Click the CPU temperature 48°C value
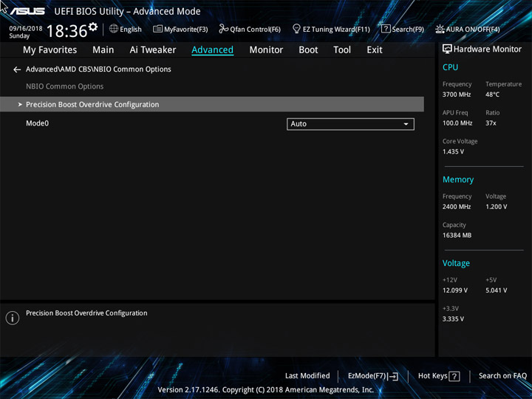The height and width of the screenshot is (399, 532). click(492, 95)
